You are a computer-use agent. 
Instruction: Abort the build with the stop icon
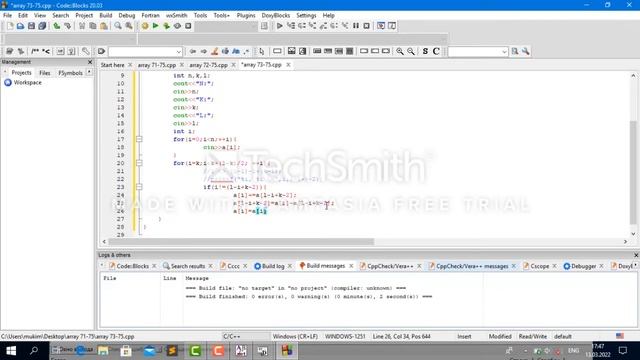tap(188, 26)
